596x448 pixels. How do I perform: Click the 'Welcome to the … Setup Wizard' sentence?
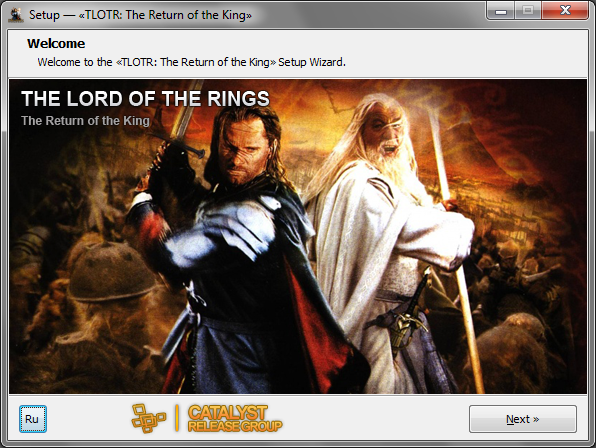pos(192,62)
